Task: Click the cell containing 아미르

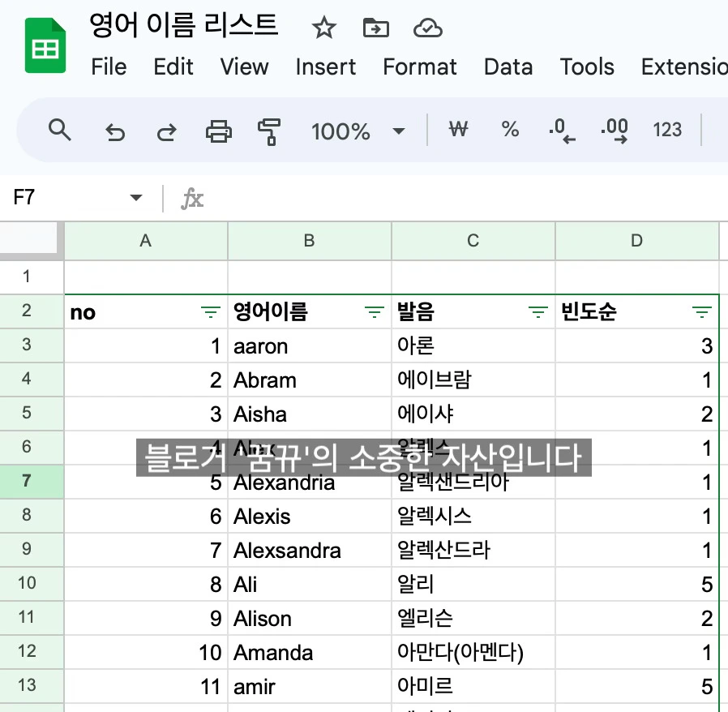Action: pyautogui.click(x=473, y=686)
